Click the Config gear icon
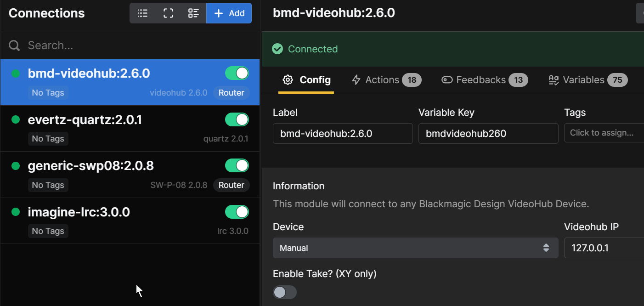 [x=288, y=80]
